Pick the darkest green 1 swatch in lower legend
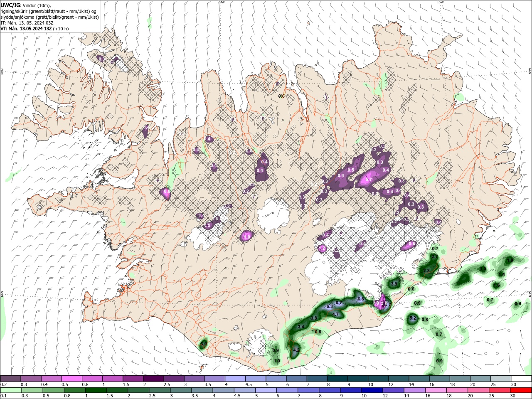532x399 pixels. (x=96, y=390)
